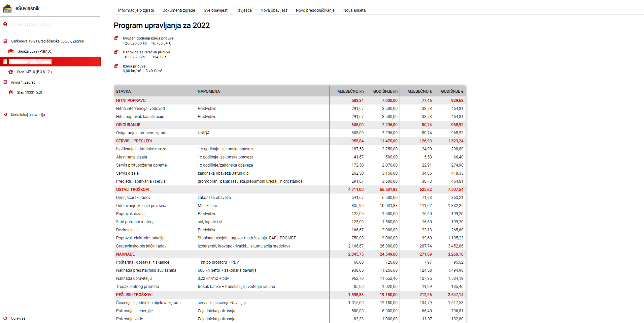Click the GODIŠNJE € column header
This screenshot has height=323, width=644.
(452, 91)
